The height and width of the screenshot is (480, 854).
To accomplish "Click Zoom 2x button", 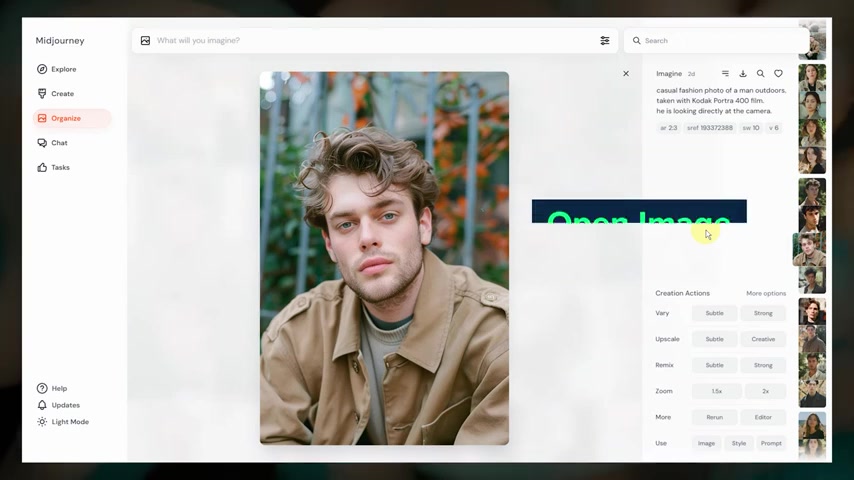I will coord(765,391).
